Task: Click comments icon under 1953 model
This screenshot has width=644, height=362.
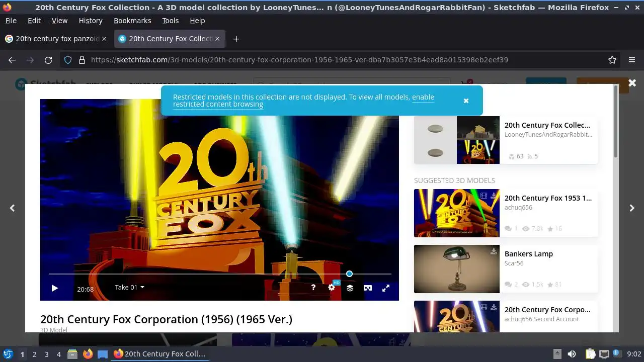Action: (x=508, y=228)
